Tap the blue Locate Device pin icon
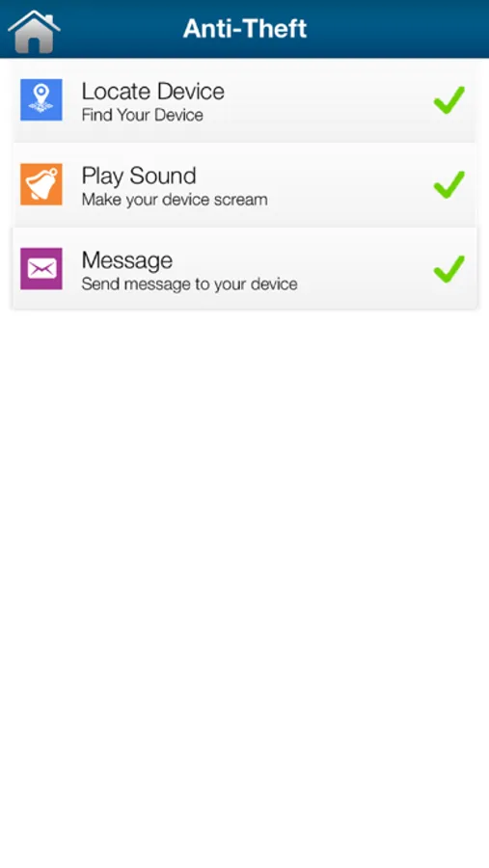489x868 pixels. click(41, 99)
